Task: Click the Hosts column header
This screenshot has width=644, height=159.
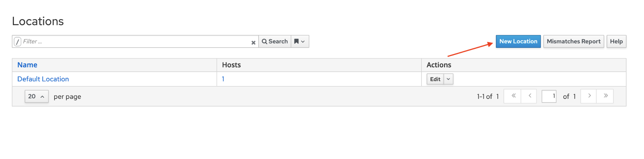Action: coord(231,65)
